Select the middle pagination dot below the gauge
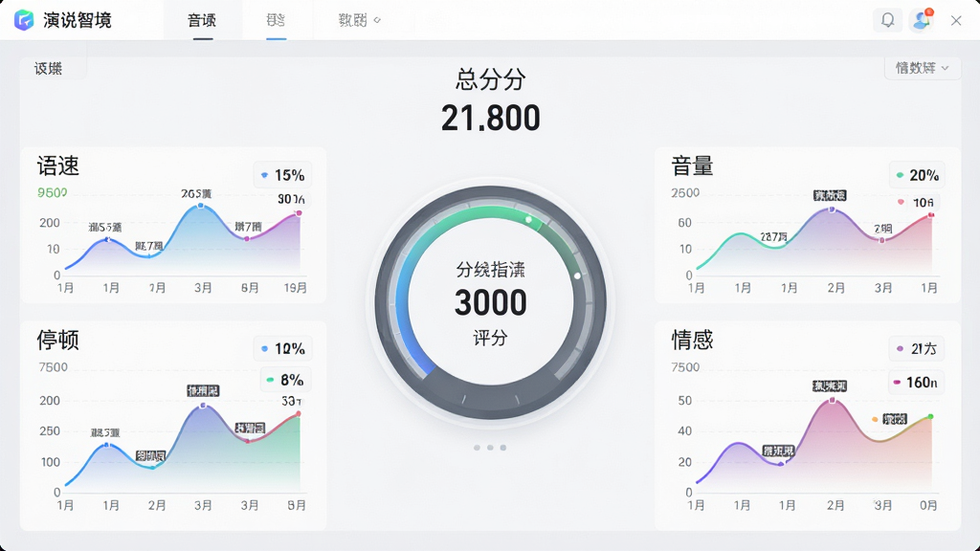 coord(490,448)
